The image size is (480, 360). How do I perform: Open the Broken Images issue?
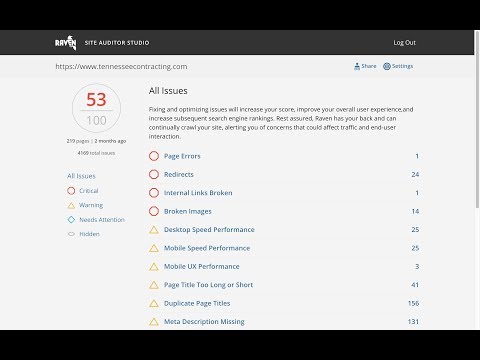click(188, 211)
